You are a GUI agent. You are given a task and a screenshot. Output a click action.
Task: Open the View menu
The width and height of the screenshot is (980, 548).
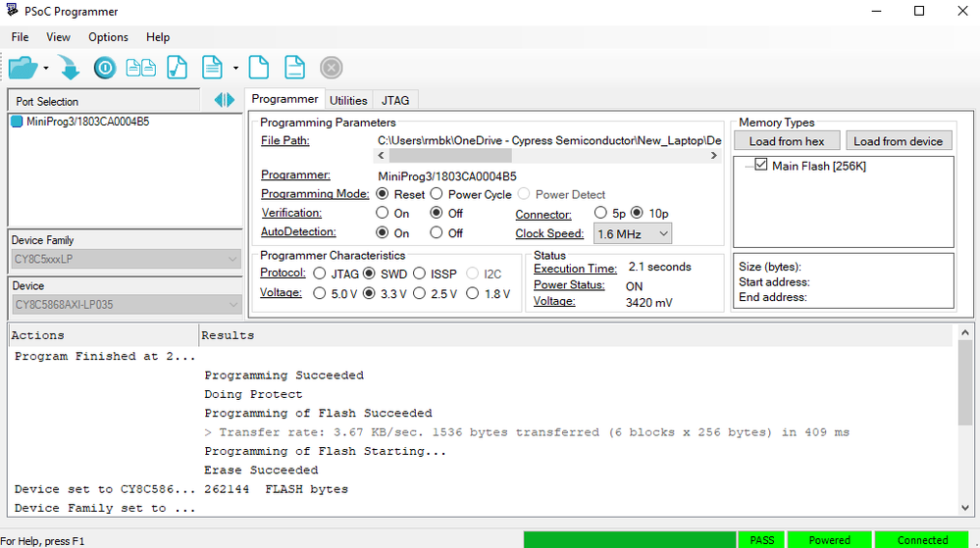pos(58,37)
